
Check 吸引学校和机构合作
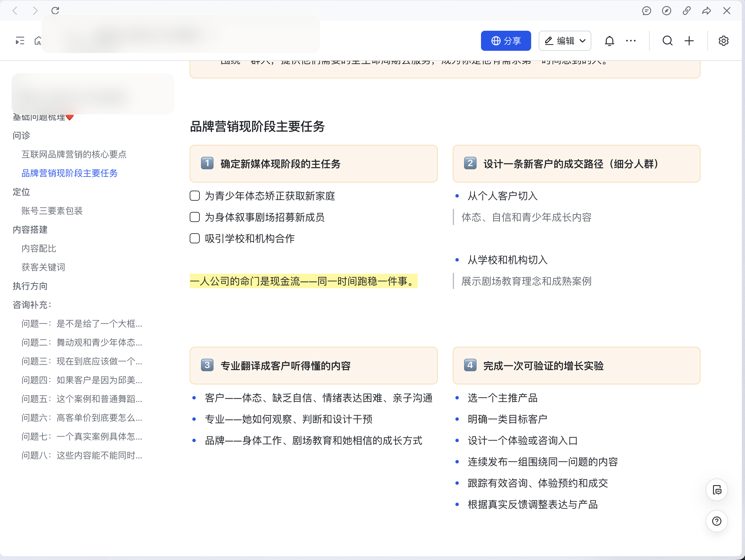click(x=195, y=238)
